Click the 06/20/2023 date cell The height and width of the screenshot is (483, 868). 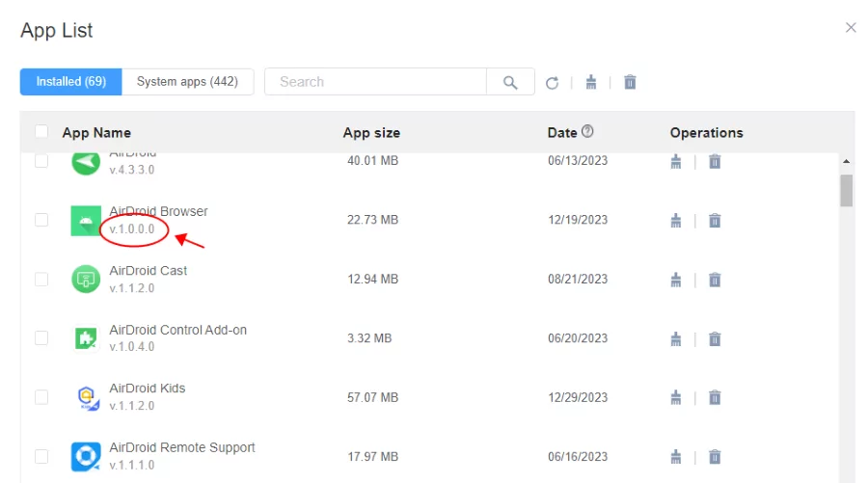tap(578, 338)
